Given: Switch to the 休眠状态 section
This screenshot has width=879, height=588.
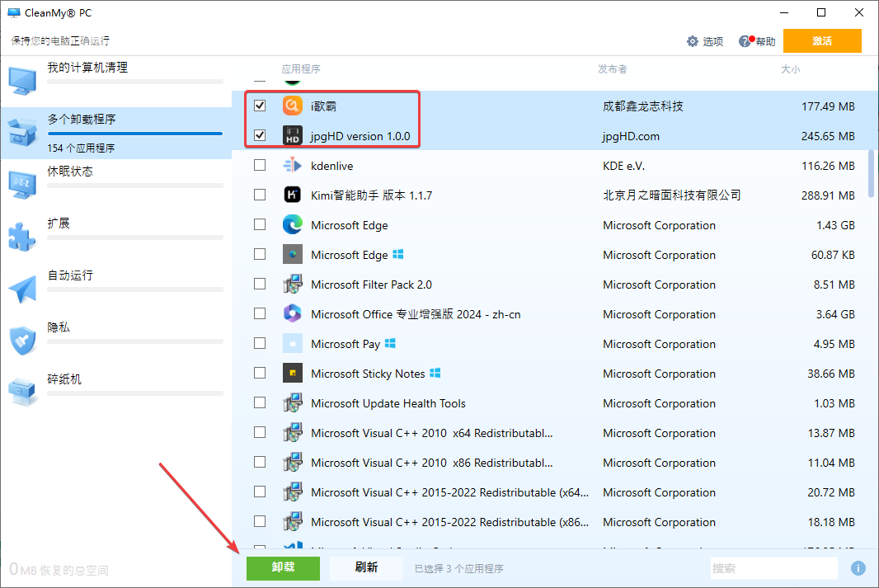Looking at the screenshot, I should [116, 185].
